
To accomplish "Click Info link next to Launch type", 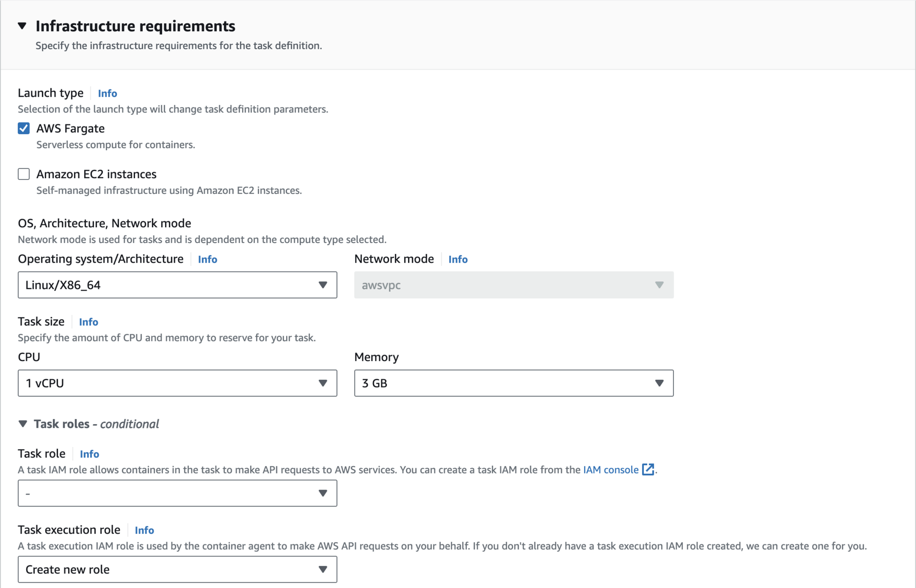I will click(107, 93).
